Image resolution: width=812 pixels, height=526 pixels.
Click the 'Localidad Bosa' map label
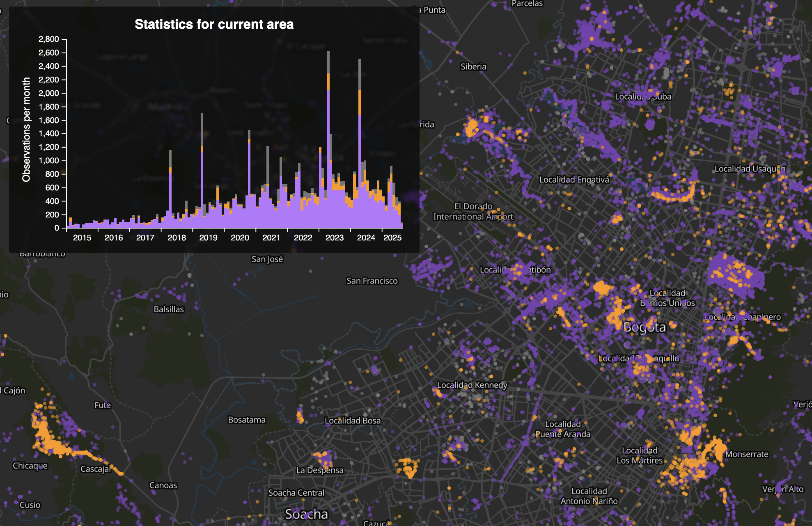(353, 421)
